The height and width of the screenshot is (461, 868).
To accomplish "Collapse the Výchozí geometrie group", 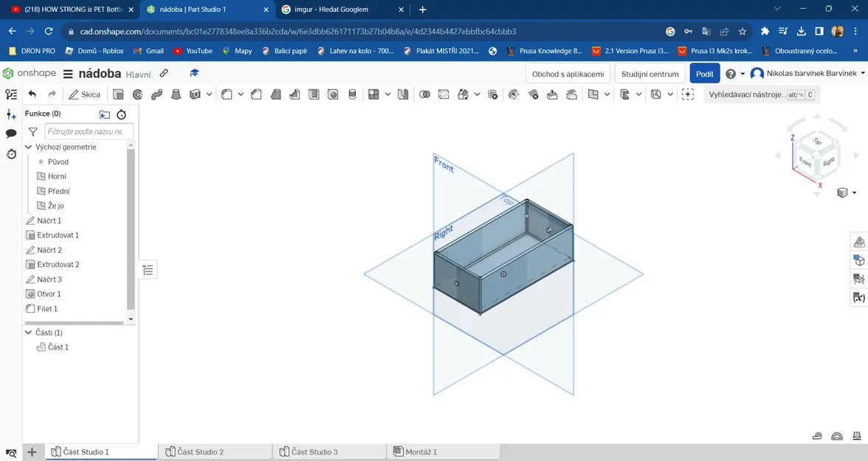I will pyautogui.click(x=29, y=148).
